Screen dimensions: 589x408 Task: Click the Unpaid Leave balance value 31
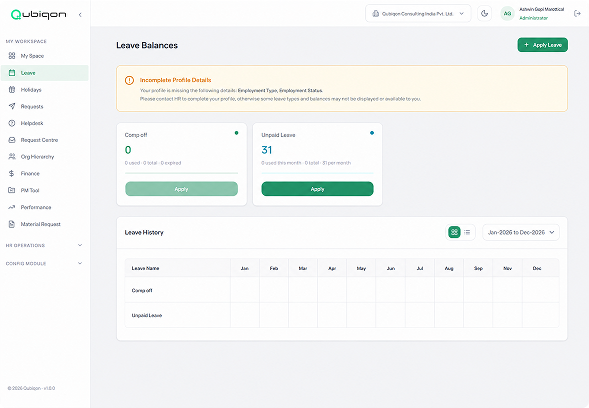(x=267, y=150)
